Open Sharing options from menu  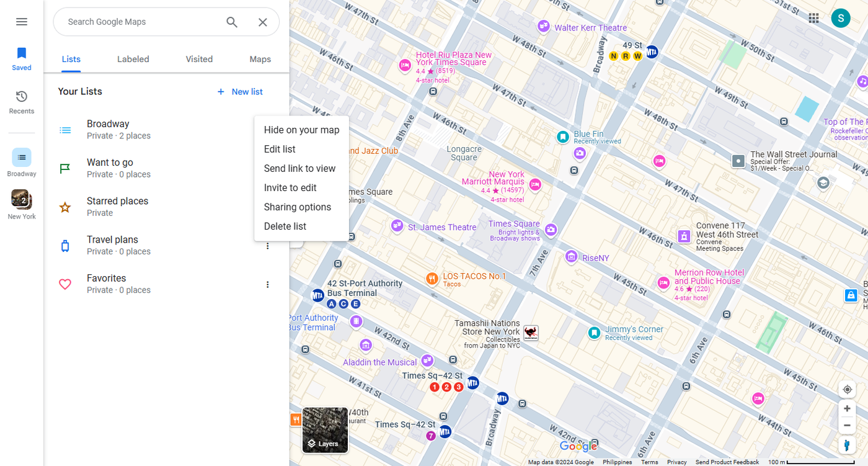coord(302,207)
